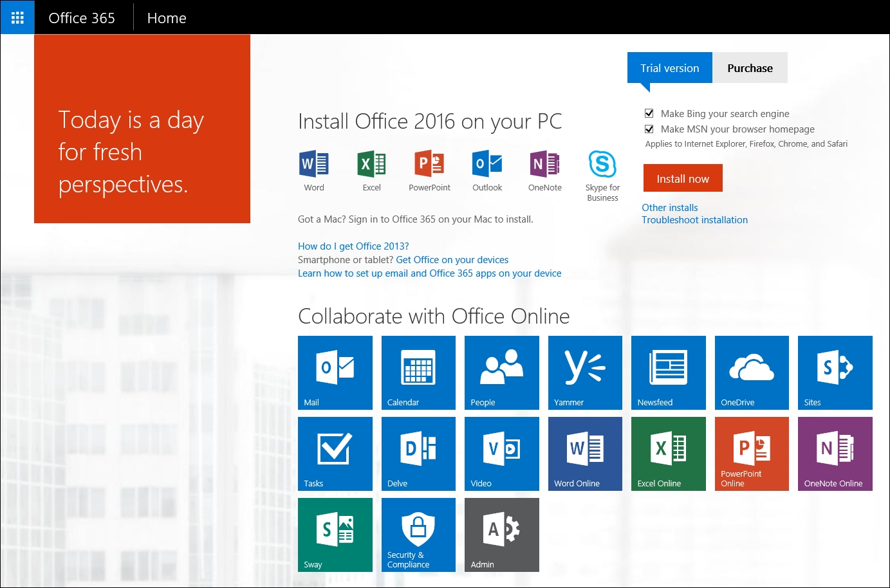Click the Install Office 2016 on your PC heading
Image resolution: width=890 pixels, height=588 pixels.
(430, 121)
